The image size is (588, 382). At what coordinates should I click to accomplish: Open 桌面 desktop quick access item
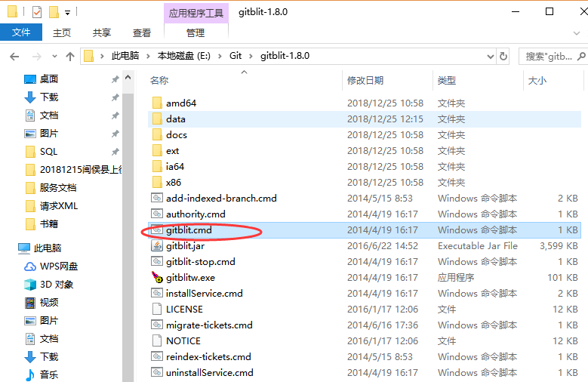click(x=42, y=79)
